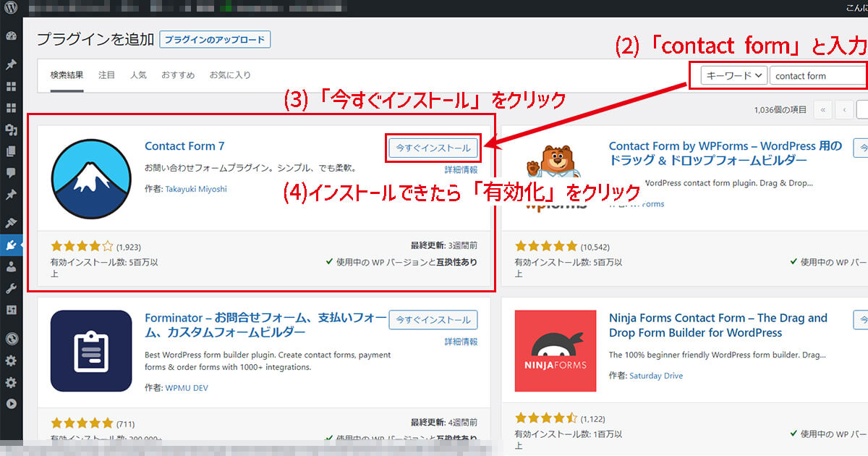Click the Forminator clipboard logo
This screenshot has width=868, height=456.
[91, 351]
